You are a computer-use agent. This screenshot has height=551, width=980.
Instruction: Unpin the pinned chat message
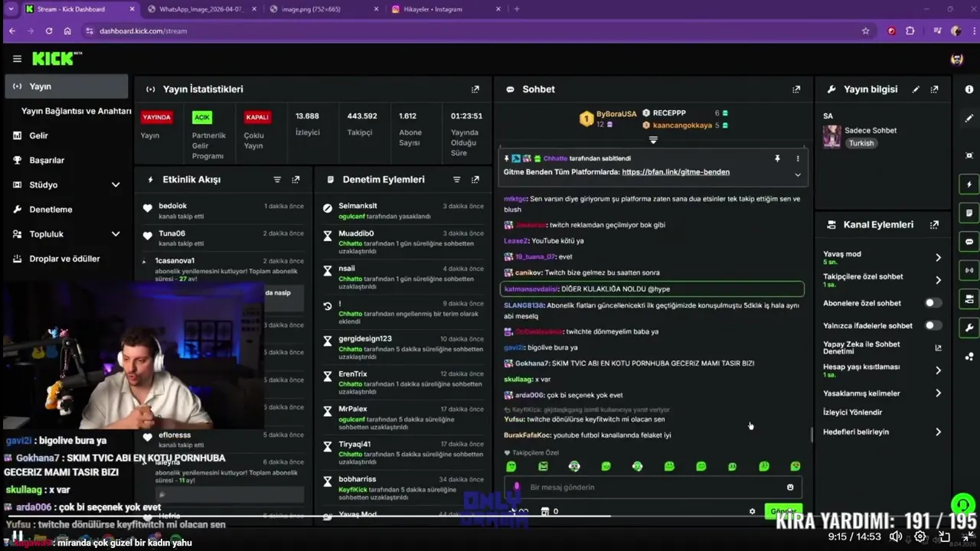[777, 158]
